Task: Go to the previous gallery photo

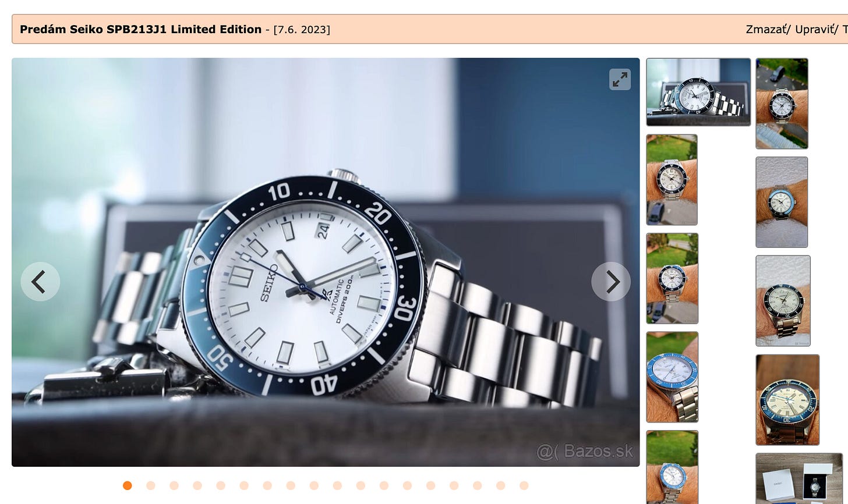Action: coord(40,282)
